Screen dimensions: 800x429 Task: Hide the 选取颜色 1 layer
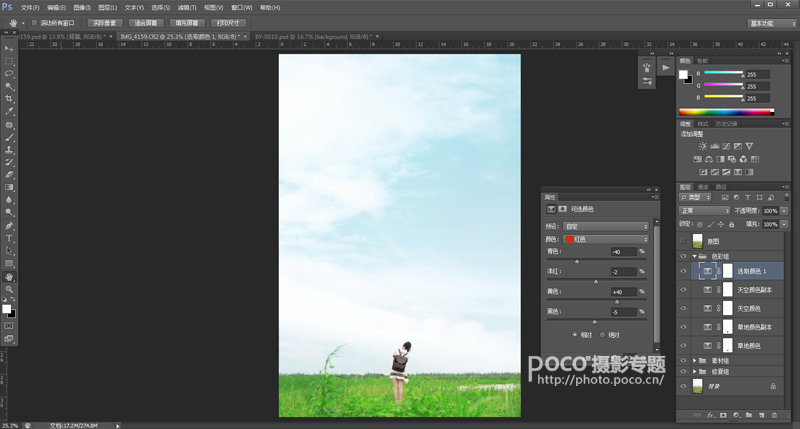(683, 271)
